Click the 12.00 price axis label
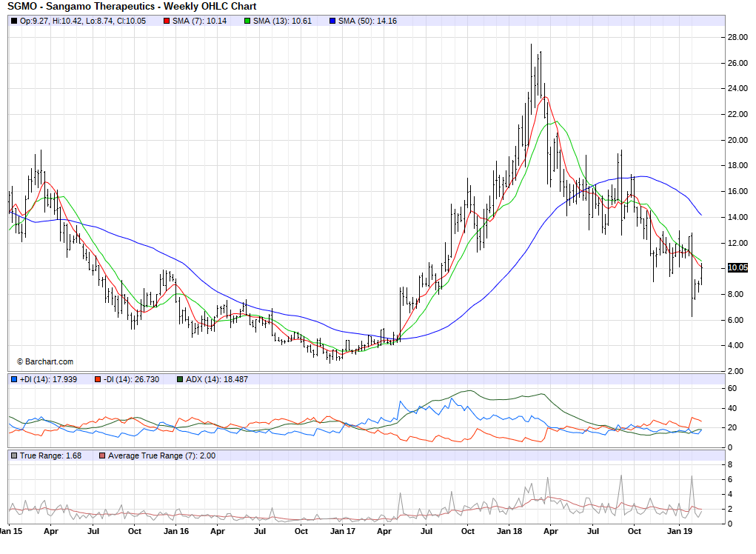Screen dimensions: 756x554 click(x=737, y=243)
